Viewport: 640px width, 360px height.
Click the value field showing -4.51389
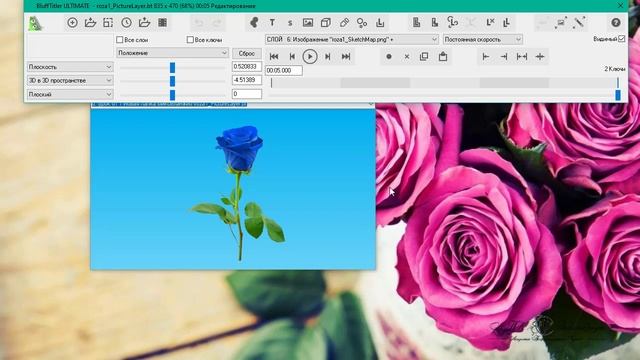click(247, 80)
